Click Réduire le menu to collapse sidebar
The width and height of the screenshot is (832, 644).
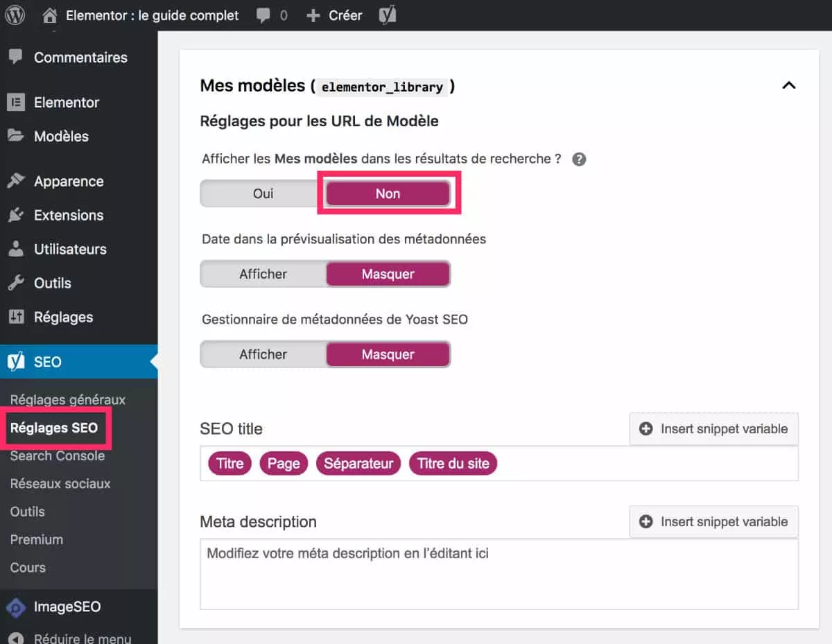click(x=71, y=638)
